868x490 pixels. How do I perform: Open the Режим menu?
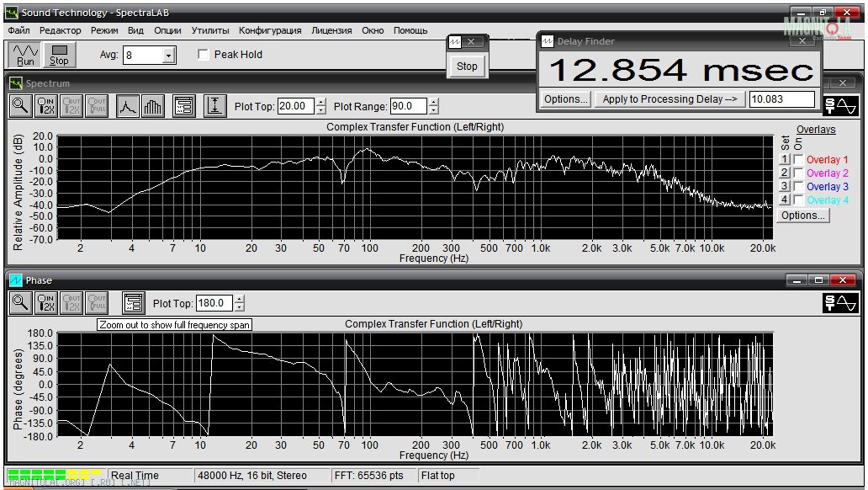coord(104,30)
